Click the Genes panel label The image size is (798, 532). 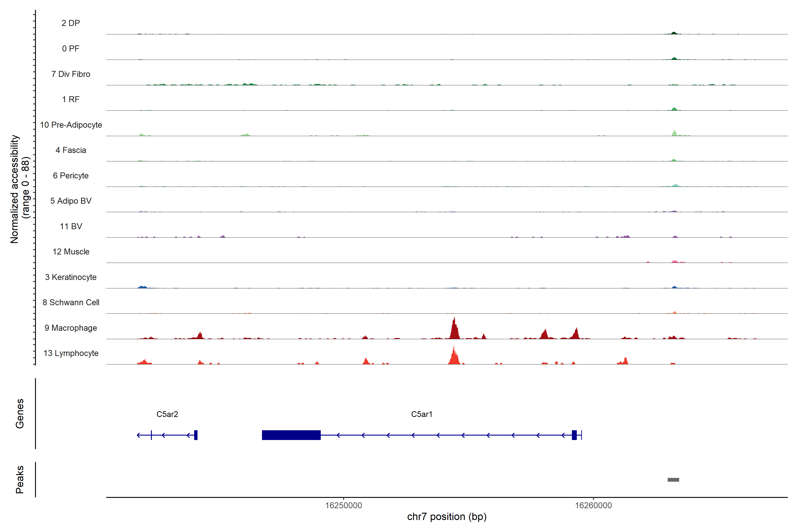click(20, 414)
